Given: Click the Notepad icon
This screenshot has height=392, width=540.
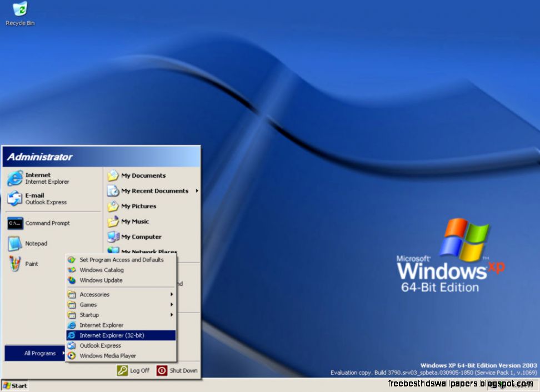Looking at the screenshot, I should coord(14,243).
